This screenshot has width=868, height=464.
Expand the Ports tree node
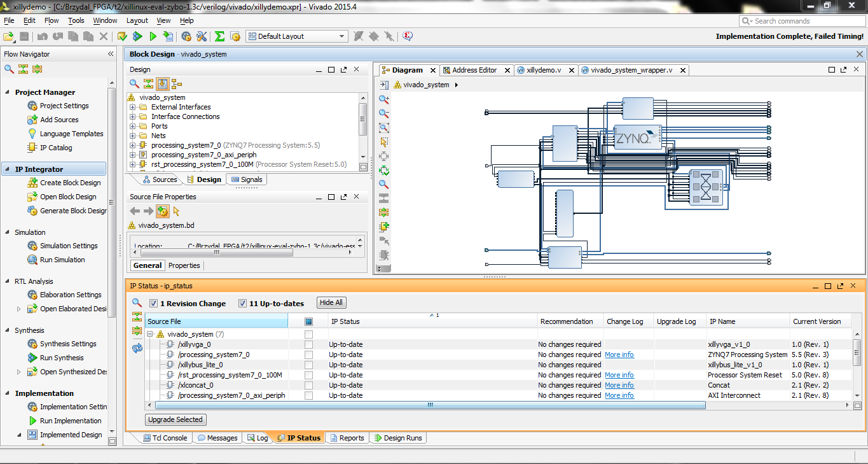pyautogui.click(x=133, y=126)
